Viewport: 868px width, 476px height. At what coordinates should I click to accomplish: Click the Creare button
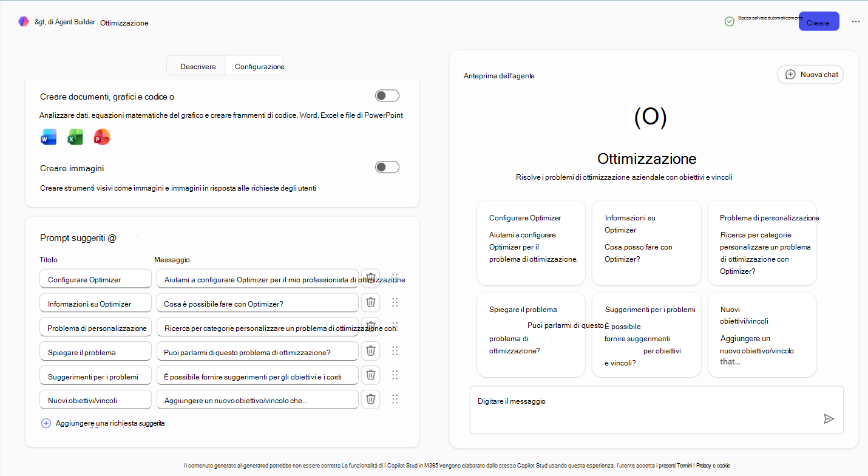point(818,22)
